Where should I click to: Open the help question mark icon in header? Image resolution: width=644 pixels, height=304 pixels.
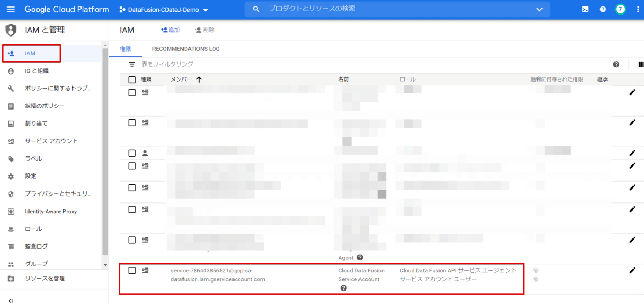pos(603,9)
